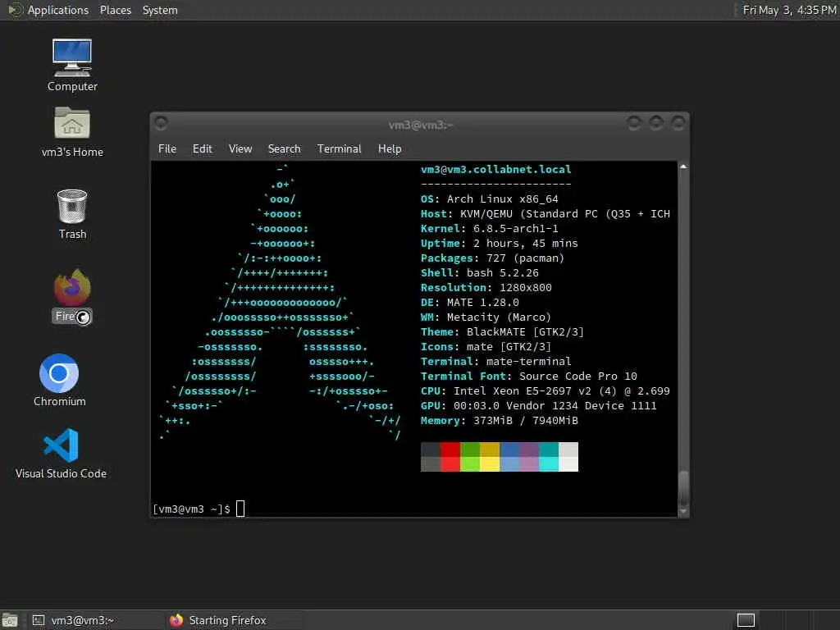Screen dimensions: 840x630
Task: Open the terminal View menu
Action: coord(240,149)
